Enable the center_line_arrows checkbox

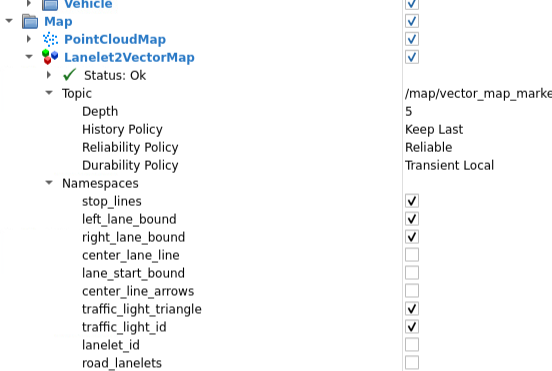click(412, 291)
